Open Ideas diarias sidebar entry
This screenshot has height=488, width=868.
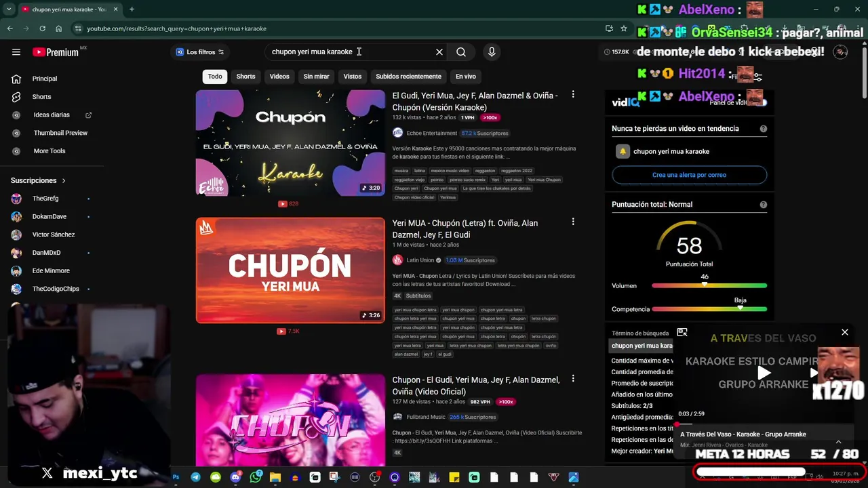(52, 115)
